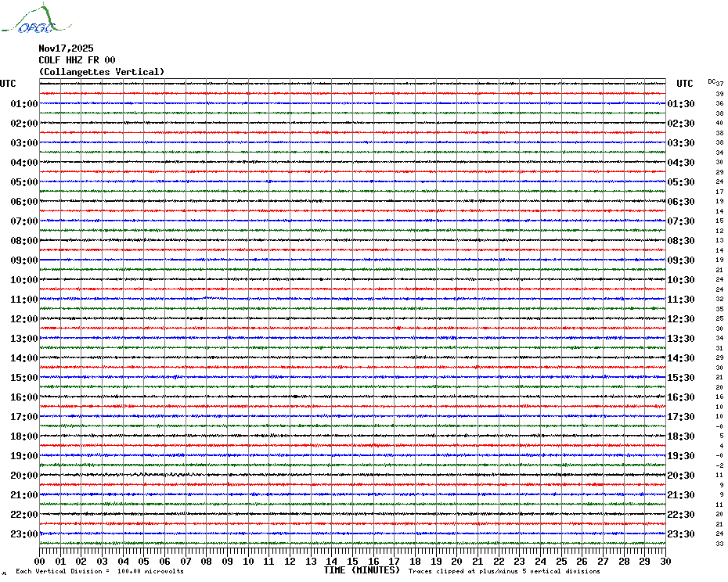This screenshot has height=582, width=728.
Task: Select the 09:00 hour label
Action: coord(24,260)
